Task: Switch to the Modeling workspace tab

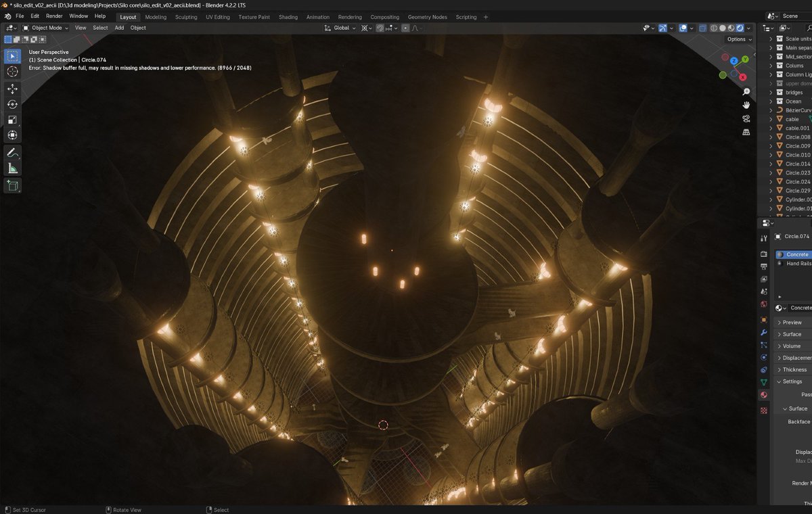Action: 156,17
